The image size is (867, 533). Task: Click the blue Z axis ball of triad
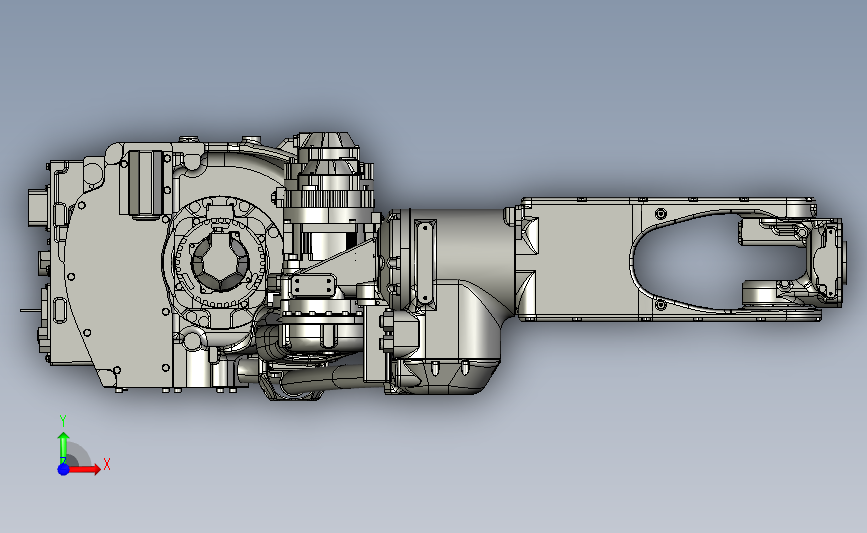tap(63, 469)
